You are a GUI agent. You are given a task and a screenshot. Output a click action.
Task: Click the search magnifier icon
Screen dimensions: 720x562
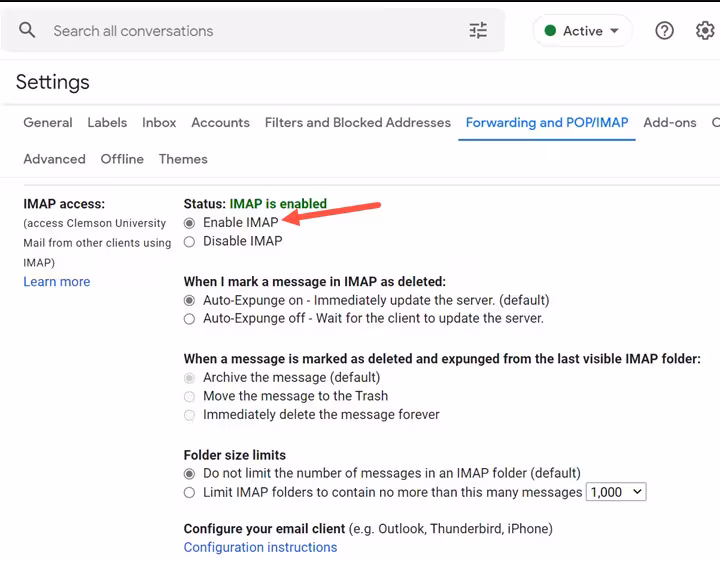28,31
